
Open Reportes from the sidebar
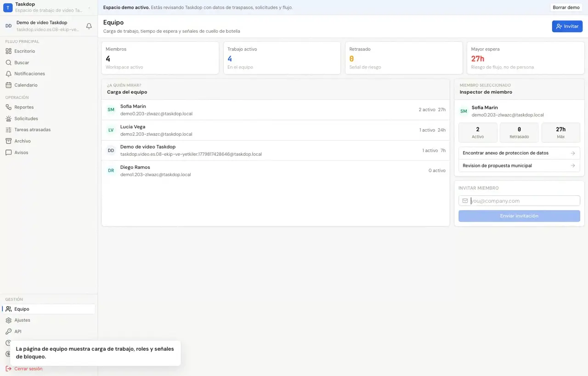click(49, 107)
